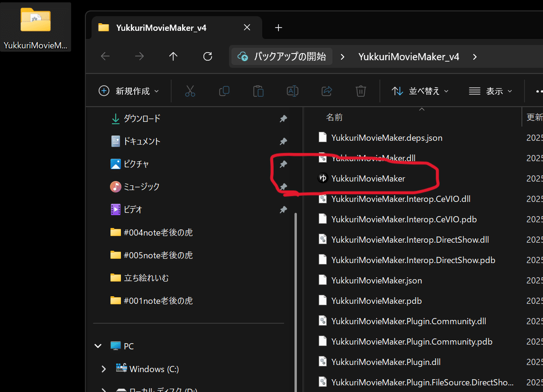Click the Copy icon in toolbar
543x392 pixels.
point(224,91)
